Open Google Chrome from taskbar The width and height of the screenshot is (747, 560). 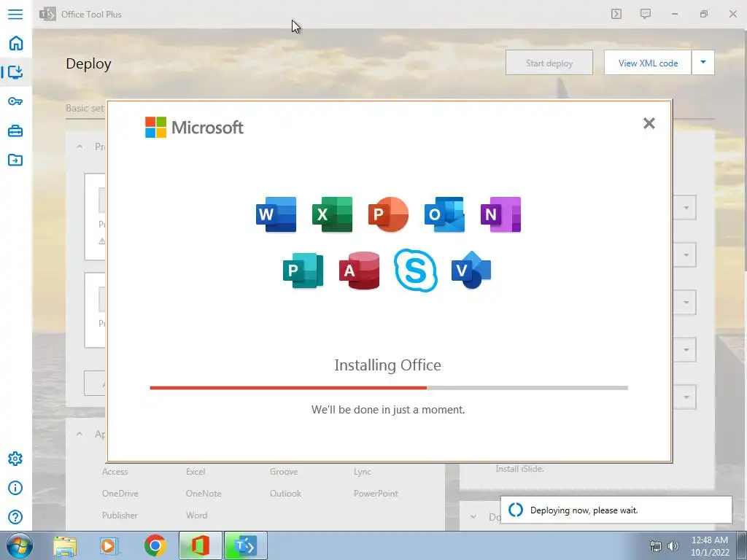[155, 545]
